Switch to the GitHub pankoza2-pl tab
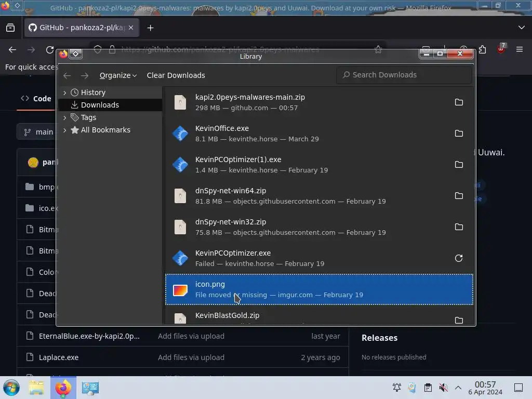The image size is (532, 399). pos(82,28)
